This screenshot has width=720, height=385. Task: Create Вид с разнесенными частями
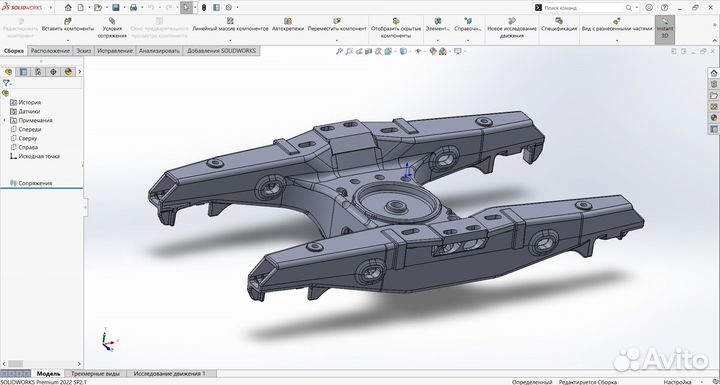tap(617, 25)
